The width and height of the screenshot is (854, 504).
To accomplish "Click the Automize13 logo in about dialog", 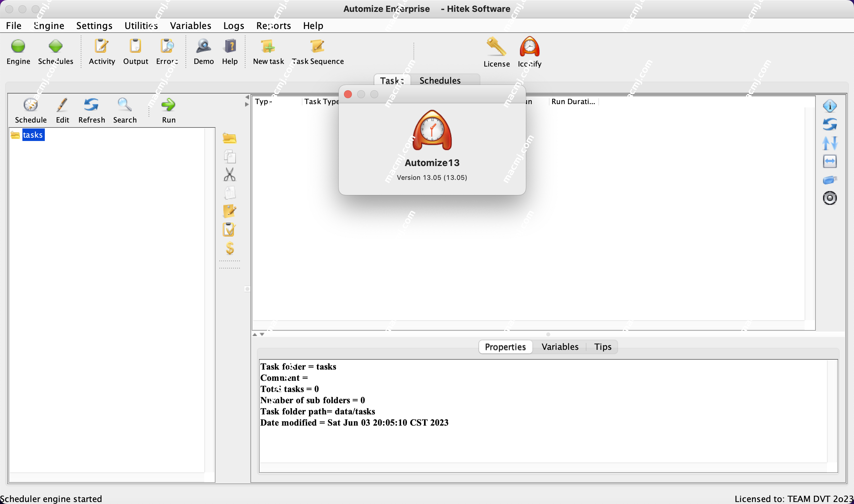I will point(432,130).
